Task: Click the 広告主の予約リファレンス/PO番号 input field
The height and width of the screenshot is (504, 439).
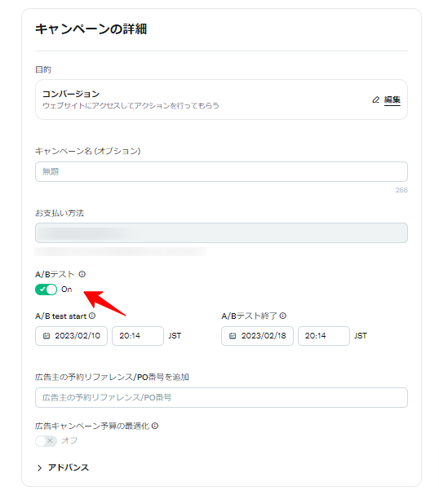Action: tap(221, 398)
